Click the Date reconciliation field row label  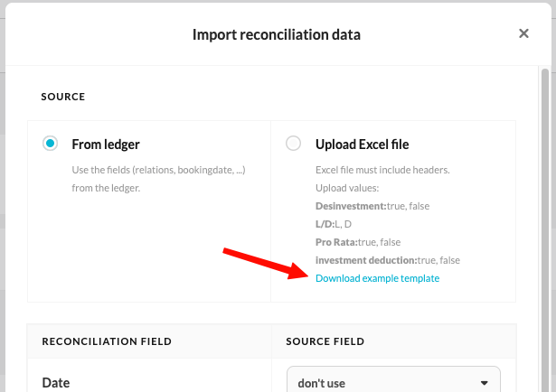pyautogui.click(x=56, y=383)
